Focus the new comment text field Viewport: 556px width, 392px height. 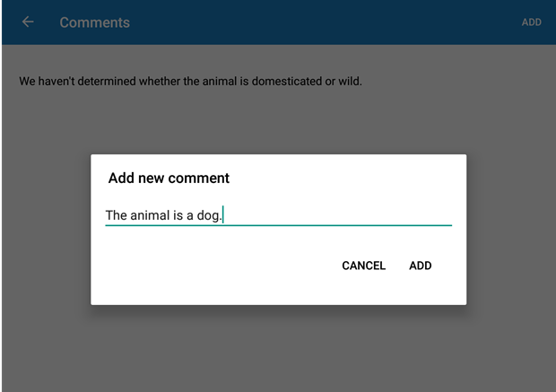pyautogui.click(x=278, y=215)
